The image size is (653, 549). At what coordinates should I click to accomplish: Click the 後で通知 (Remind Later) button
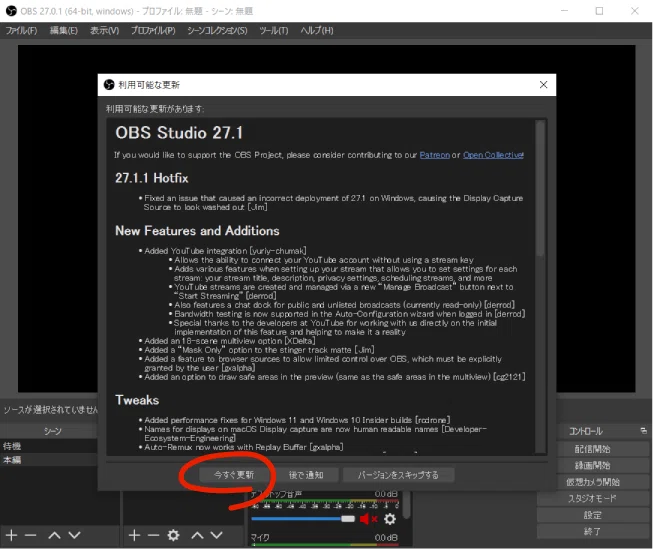pyautogui.click(x=306, y=475)
